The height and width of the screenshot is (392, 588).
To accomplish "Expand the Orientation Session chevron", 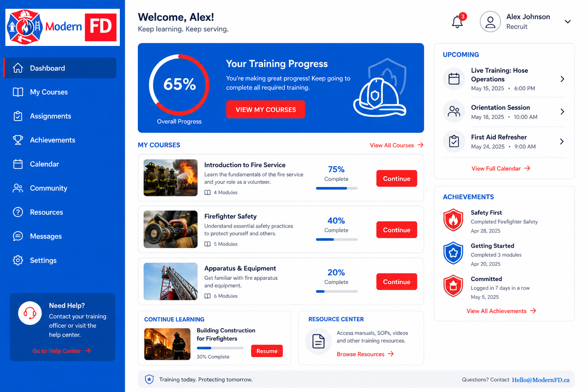I will coord(562,111).
